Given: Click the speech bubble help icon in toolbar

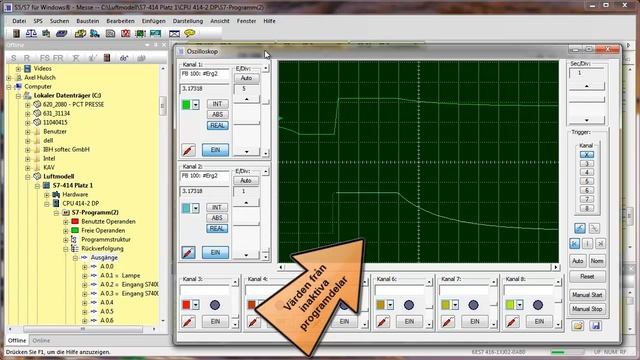Looking at the screenshot, I should 189,33.
